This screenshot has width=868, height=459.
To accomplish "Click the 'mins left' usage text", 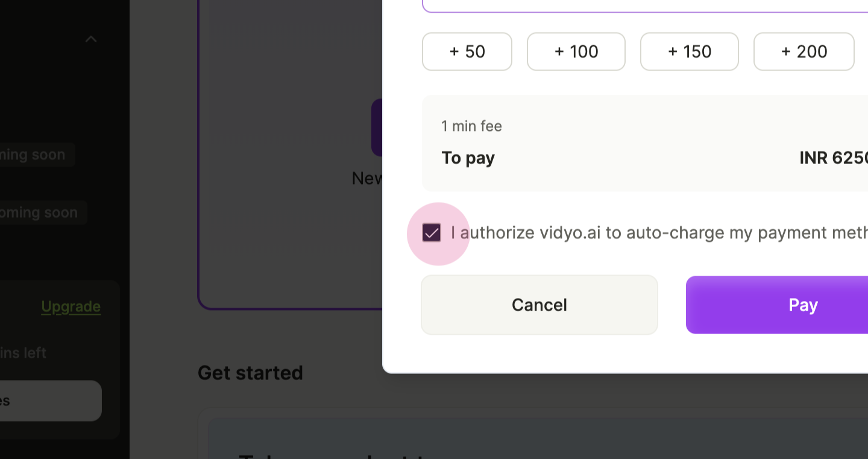I will 23,353.
